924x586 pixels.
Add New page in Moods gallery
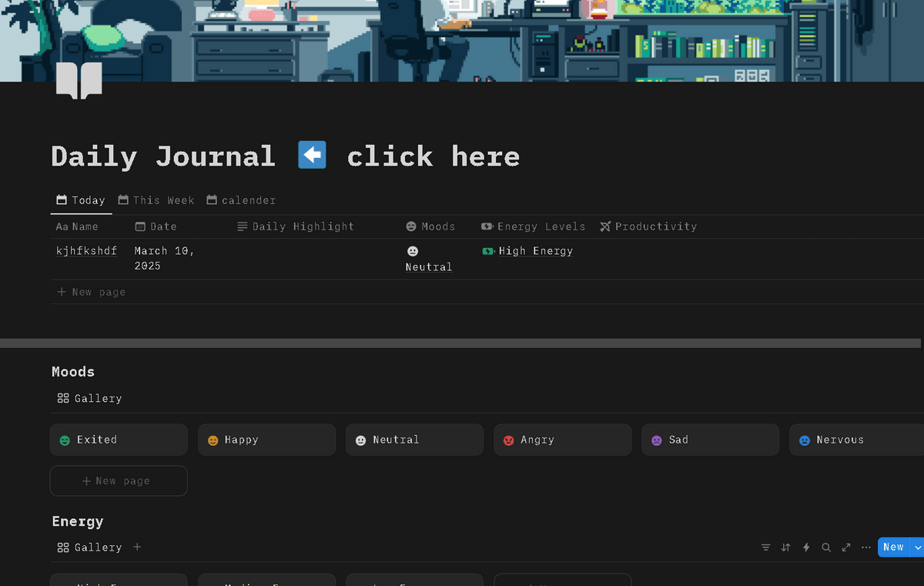[x=119, y=481]
